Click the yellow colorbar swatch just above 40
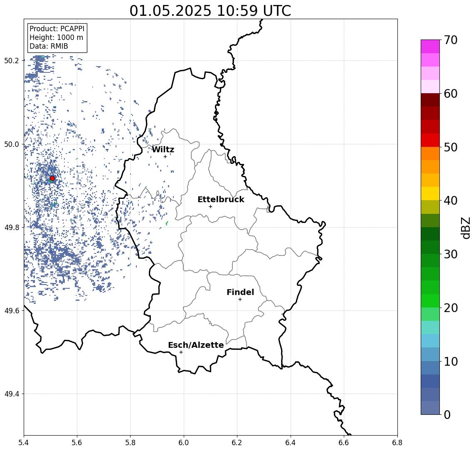This screenshot has height=451, width=476. [430, 193]
